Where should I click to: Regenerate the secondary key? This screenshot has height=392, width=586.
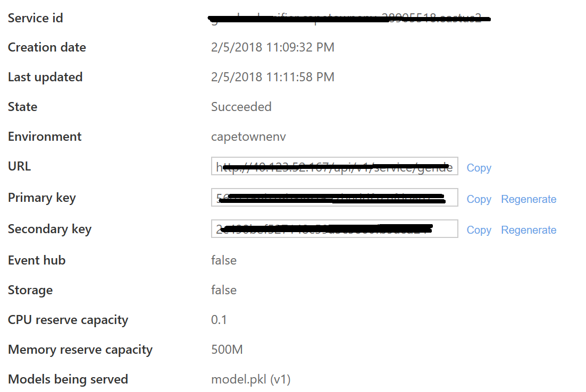click(x=529, y=230)
